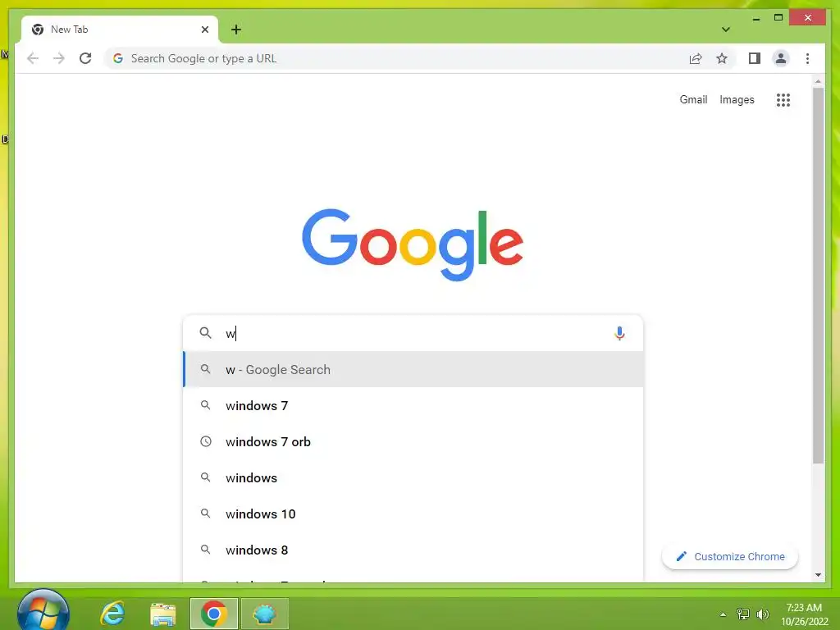Click the magnifier icon in search box
The height and width of the screenshot is (630, 840).
click(205, 333)
